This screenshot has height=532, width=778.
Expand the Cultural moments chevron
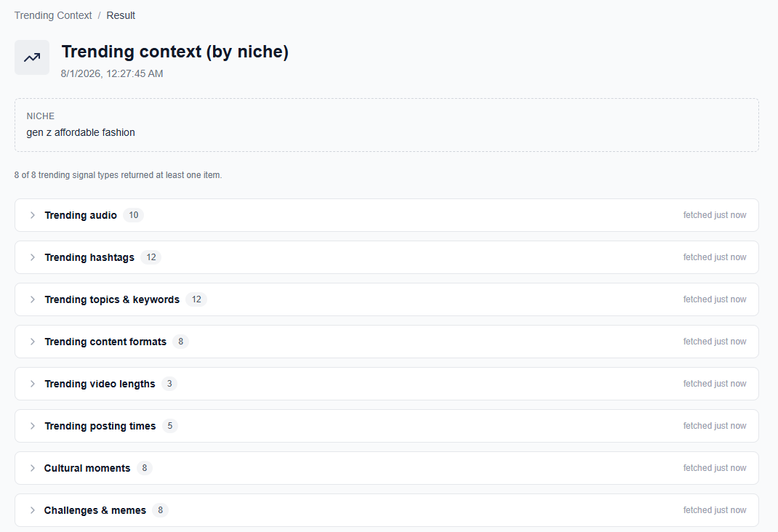pos(32,468)
